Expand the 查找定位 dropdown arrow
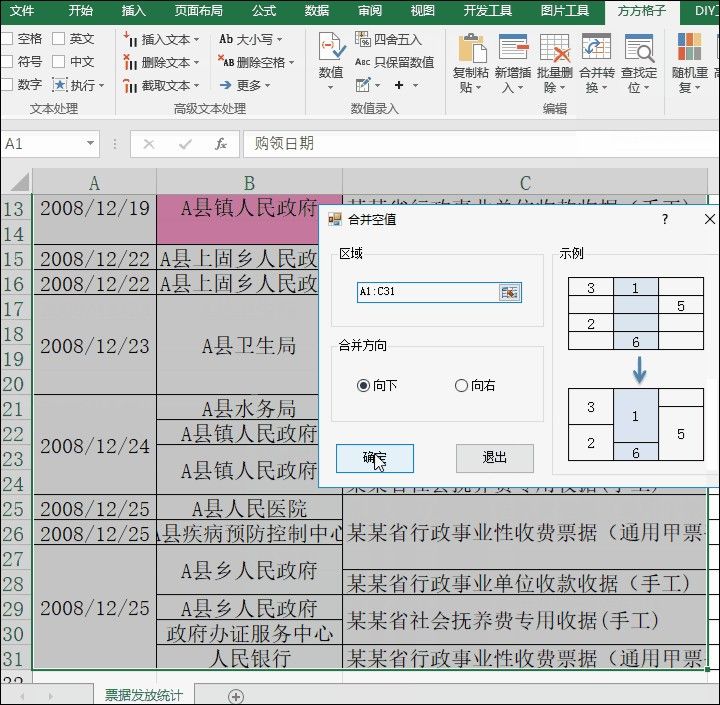This screenshot has width=720, height=705. (x=646, y=87)
